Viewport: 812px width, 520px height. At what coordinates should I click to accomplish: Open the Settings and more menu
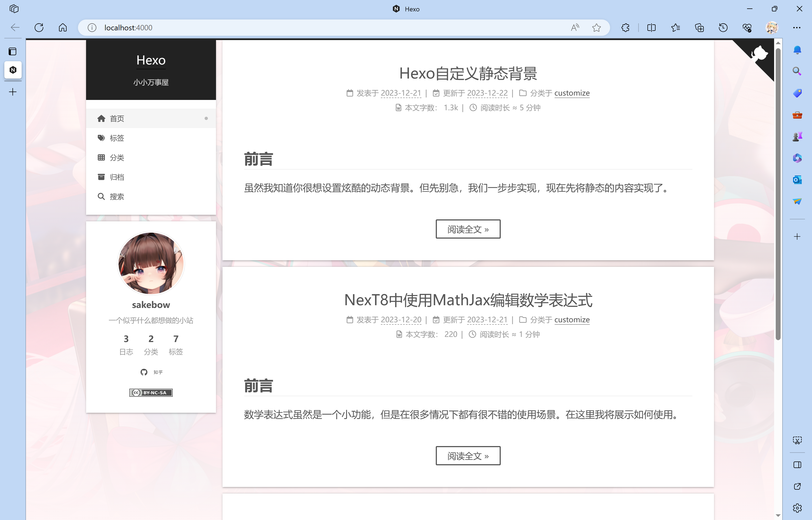click(x=797, y=28)
